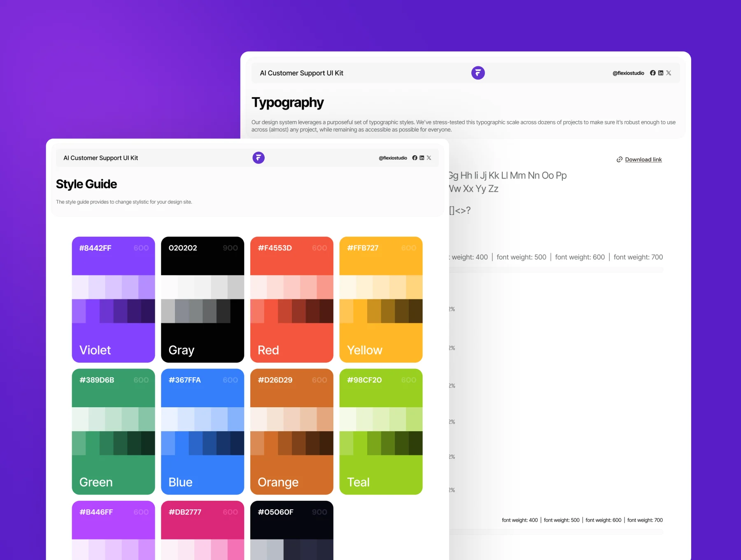Pick the darkest shade in the Orange card
Screen dimensions: 741x560
(326, 443)
